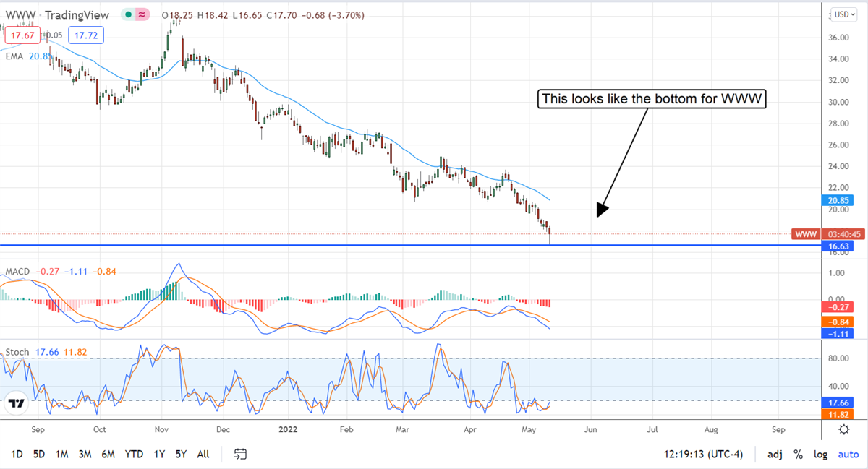Click the WWW price label tag
The width and height of the screenshot is (868, 469).
[807, 234]
